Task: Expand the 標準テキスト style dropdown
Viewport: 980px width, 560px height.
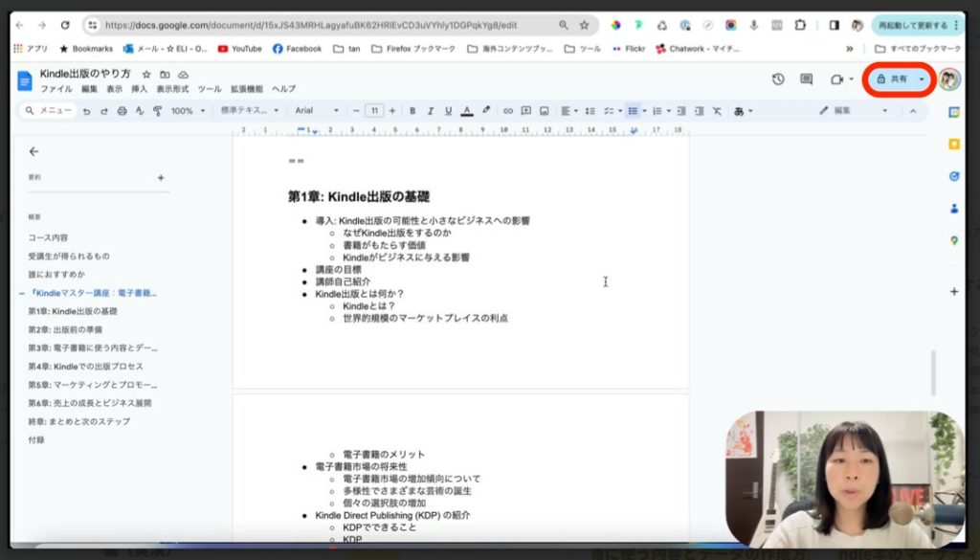Action: click(250, 111)
